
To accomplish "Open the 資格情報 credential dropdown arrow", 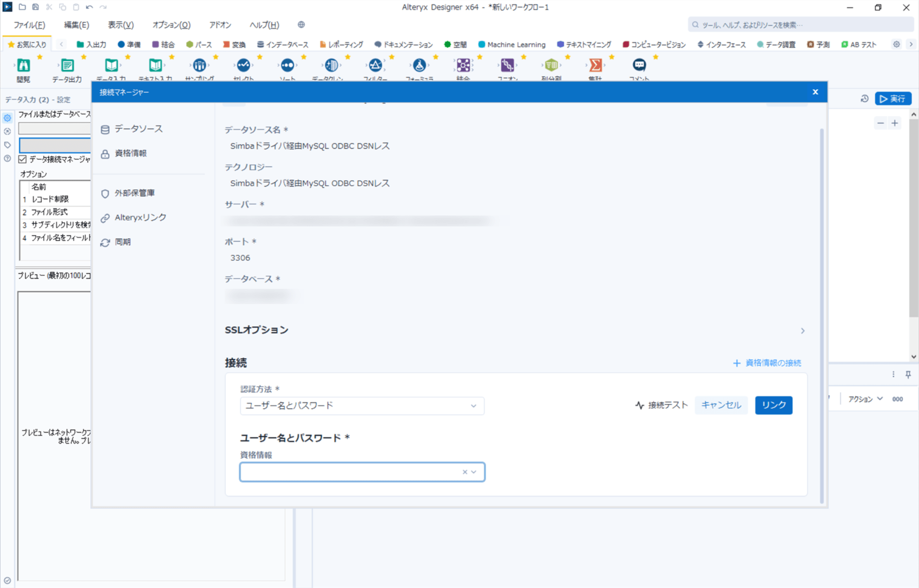I will click(x=474, y=472).
